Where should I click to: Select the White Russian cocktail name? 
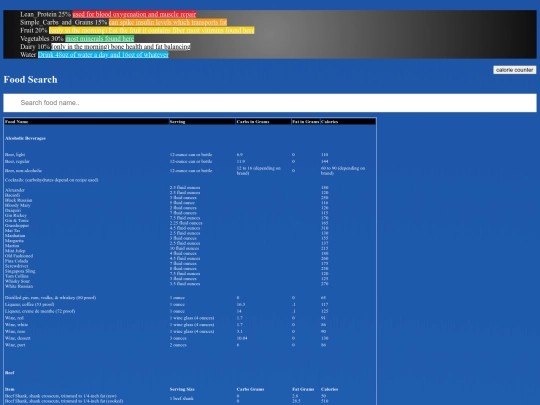19,286
